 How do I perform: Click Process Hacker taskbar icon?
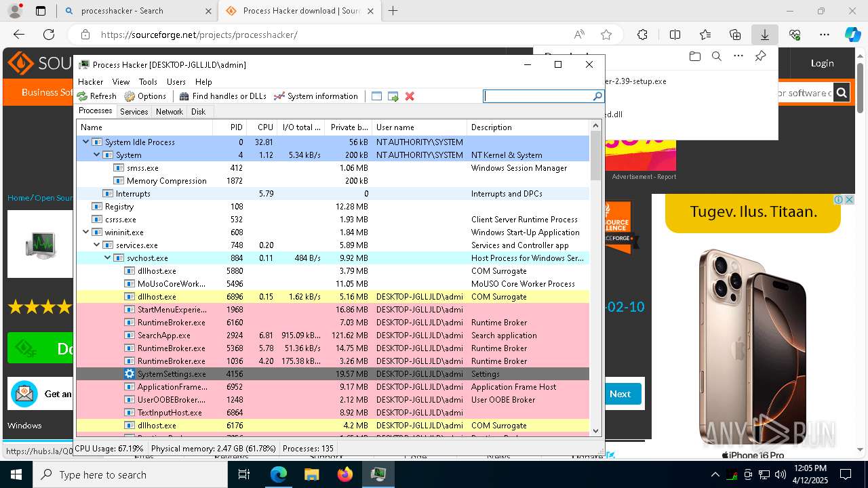click(378, 474)
